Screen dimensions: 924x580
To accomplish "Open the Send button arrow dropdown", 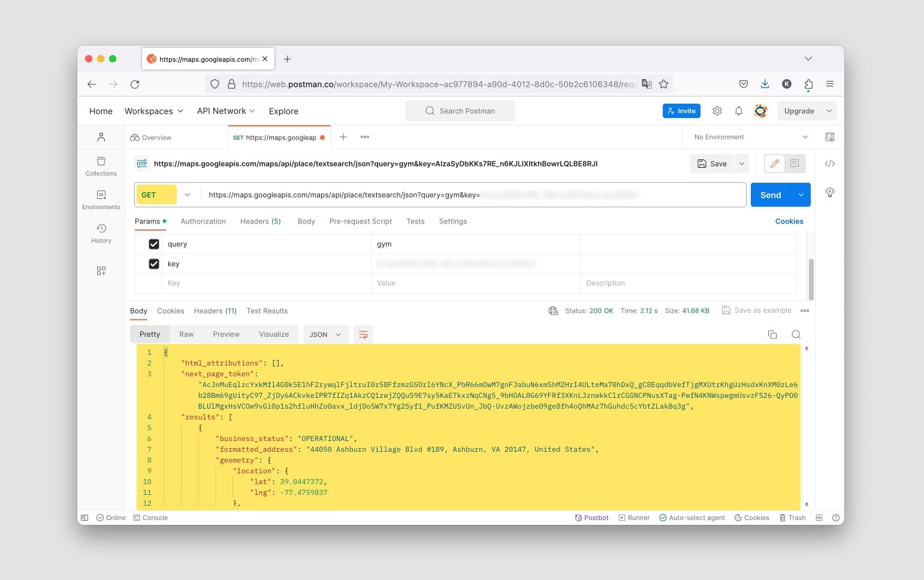I will coord(801,195).
